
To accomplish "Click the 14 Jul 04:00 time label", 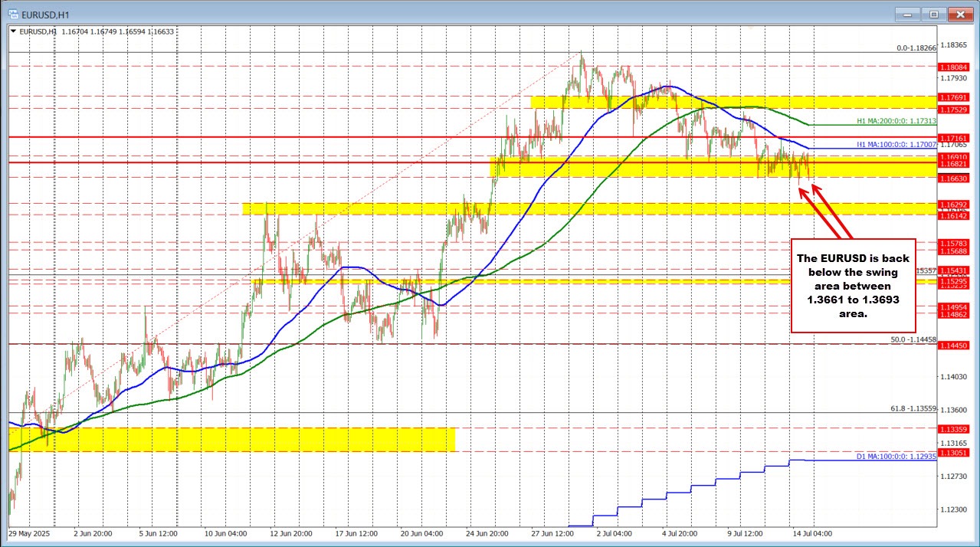I will 812,533.
